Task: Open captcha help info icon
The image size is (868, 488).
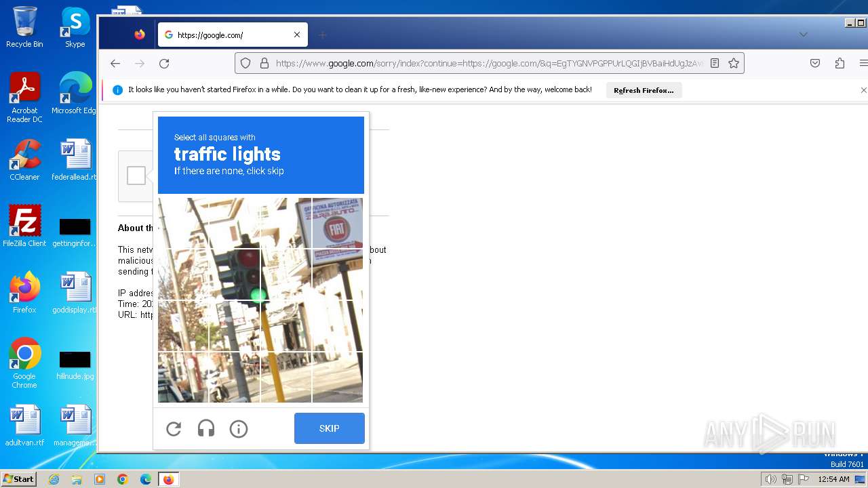Action: tap(239, 428)
